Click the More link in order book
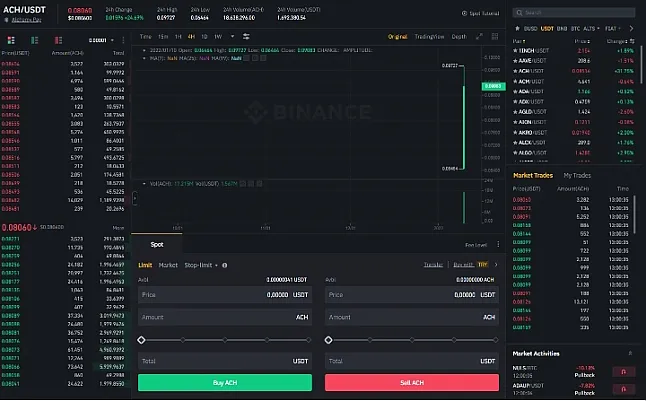Image resolution: width=646 pixels, height=401 pixels. click(x=118, y=228)
